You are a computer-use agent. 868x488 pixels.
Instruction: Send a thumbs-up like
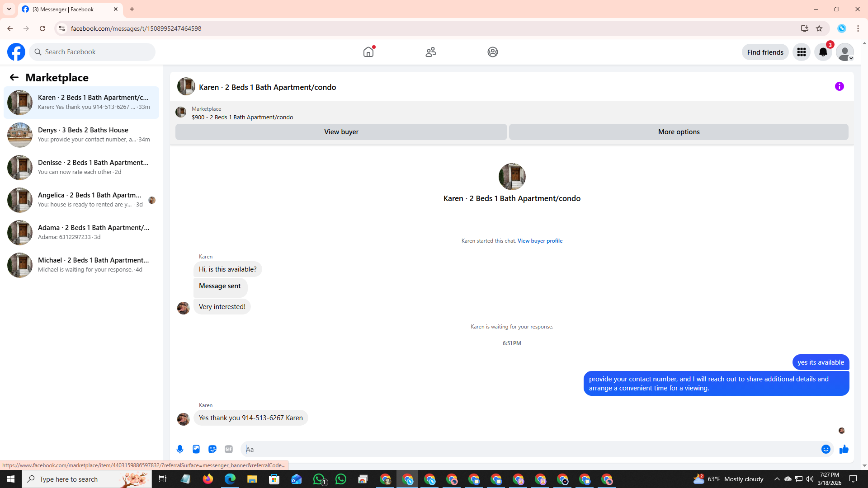point(844,449)
